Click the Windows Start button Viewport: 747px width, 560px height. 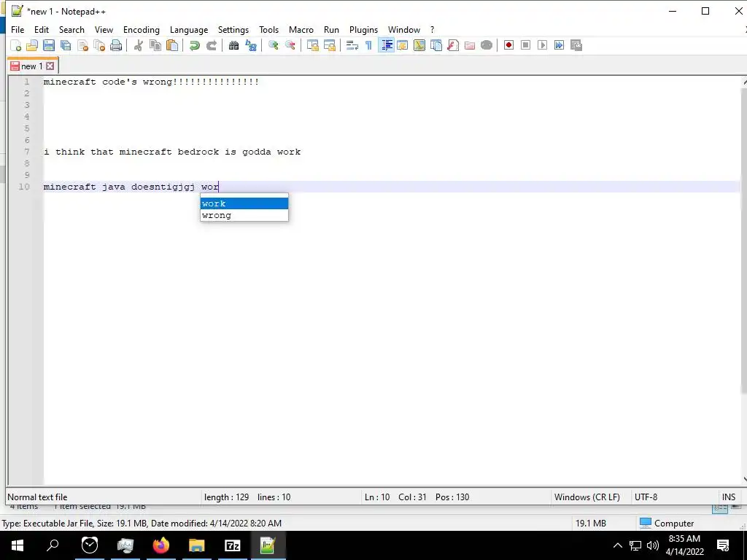[x=18, y=545]
